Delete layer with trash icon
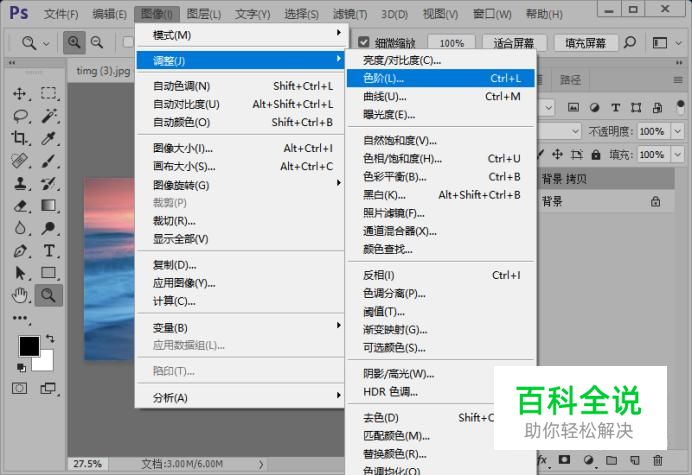This screenshot has height=475, width=692. tap(658, 460)
